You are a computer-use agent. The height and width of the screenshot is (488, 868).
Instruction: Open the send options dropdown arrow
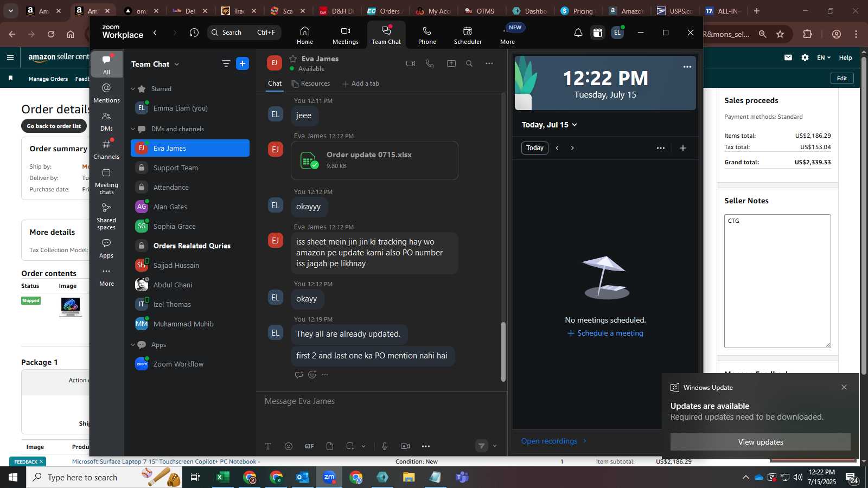494,446
